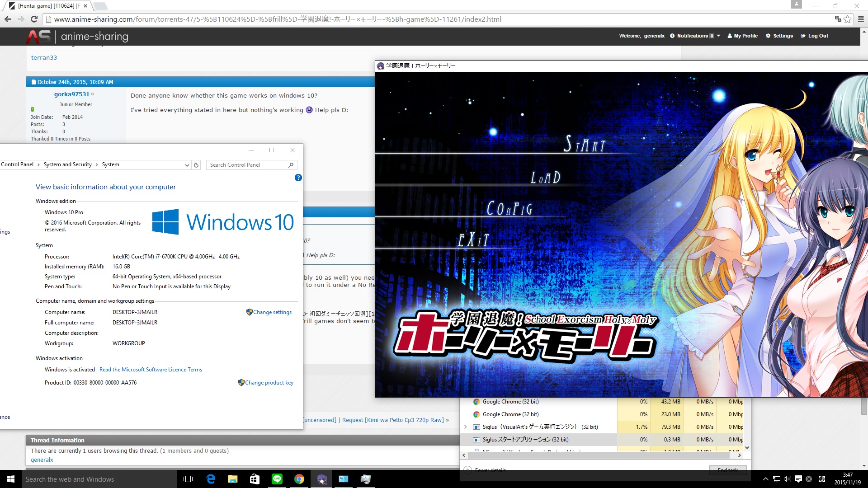Image resolution: width=868 pixels, height=488 pixels.
Task: Click the Control Panel help question-mark icon
Action: coord(298,178)
